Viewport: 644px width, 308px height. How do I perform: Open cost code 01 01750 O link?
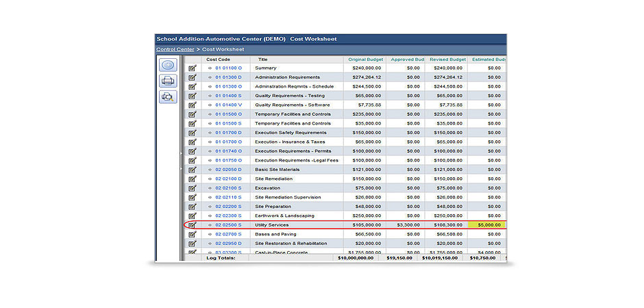coord(228,160)
